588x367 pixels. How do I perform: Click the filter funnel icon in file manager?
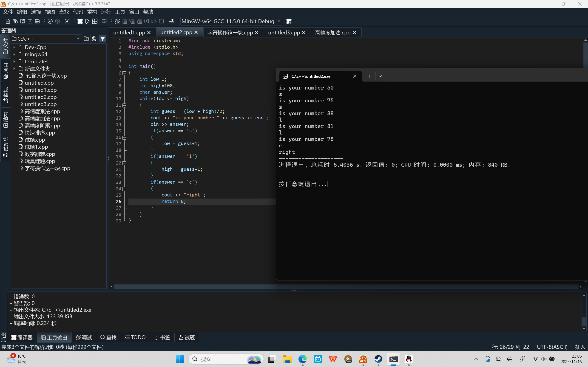103,39
